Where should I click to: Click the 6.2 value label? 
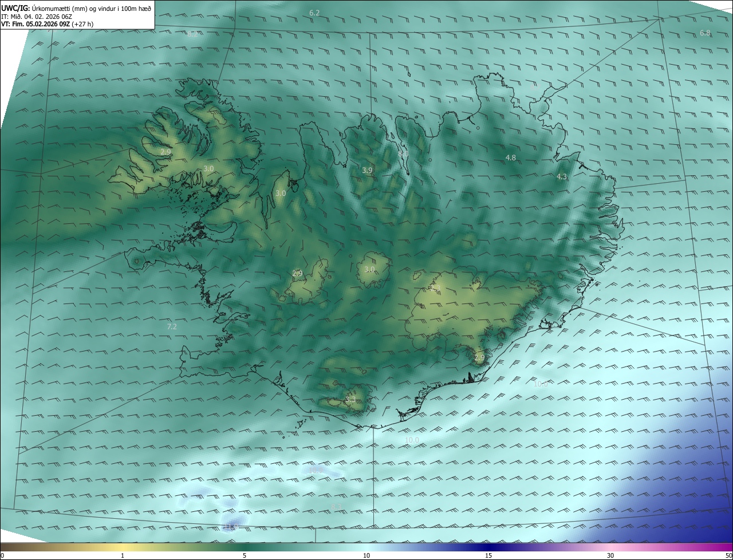tap(314, 13)
